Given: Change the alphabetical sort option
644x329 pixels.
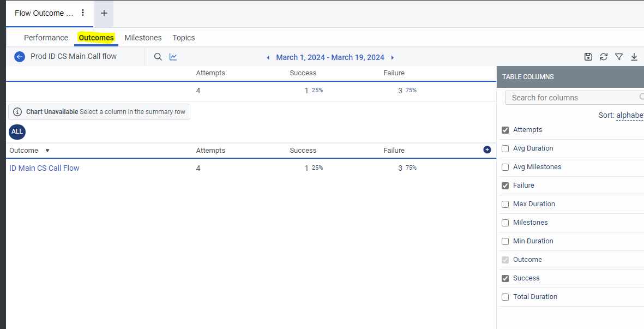Looking at the screenshot, I should click(630, 116).
